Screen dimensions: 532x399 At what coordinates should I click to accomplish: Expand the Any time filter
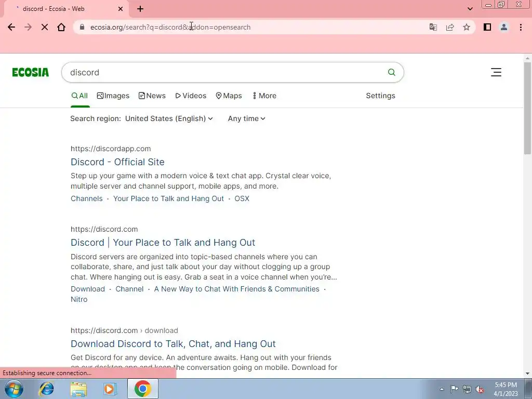pos(247,118)
